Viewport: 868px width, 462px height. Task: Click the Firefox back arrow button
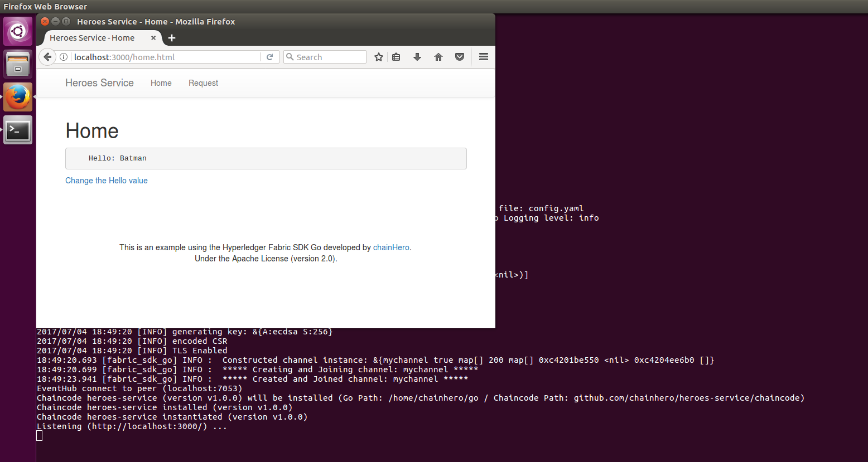(x=47, y=57)
